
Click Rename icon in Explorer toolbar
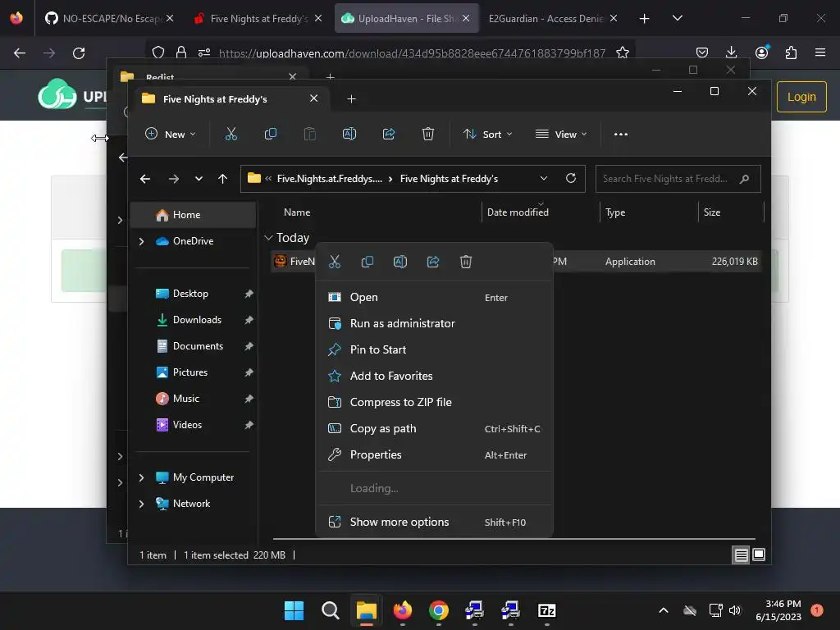click(349, 134)
